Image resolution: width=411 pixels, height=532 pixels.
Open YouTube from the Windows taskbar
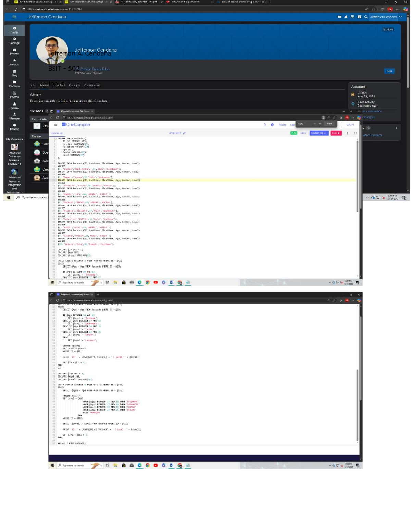click(155, 282)
